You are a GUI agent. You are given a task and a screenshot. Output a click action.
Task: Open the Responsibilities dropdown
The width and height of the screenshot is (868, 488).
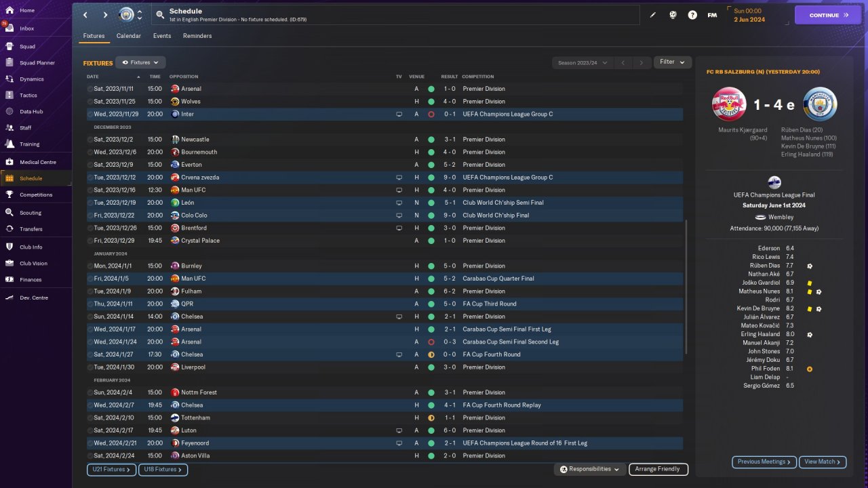point(589,469)
